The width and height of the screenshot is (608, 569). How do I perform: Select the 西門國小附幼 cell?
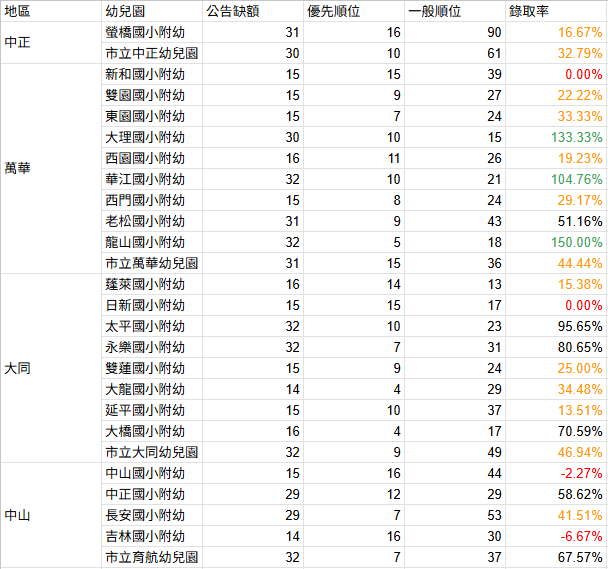[x=152, y=200]
